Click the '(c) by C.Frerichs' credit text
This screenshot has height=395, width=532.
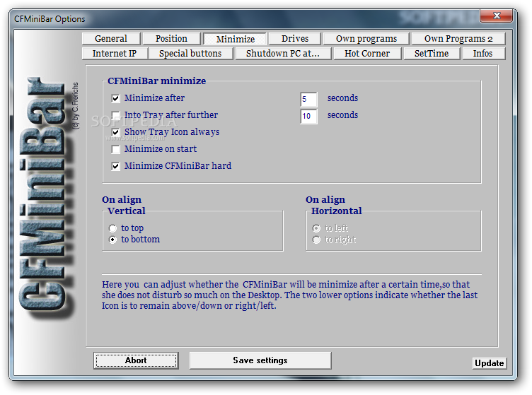pos(75,106)
